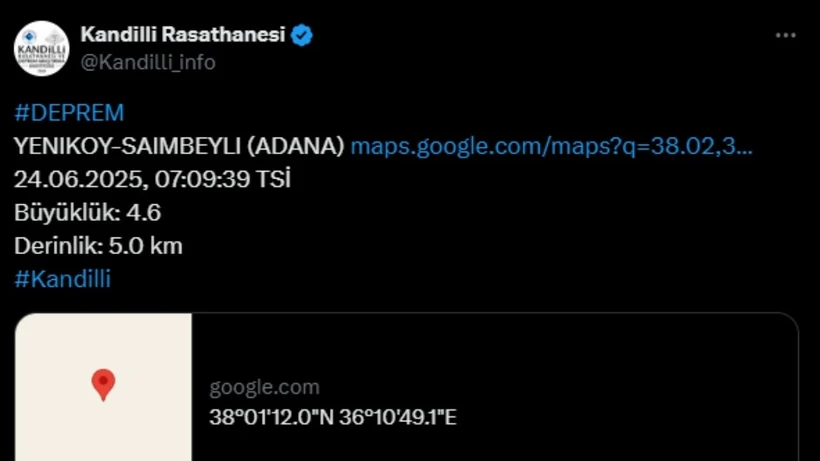This screenshot has width=820, height=461.
Task: Open the Kandilli Rasathanesi profile avatar
Action: (x=41, y=48)
